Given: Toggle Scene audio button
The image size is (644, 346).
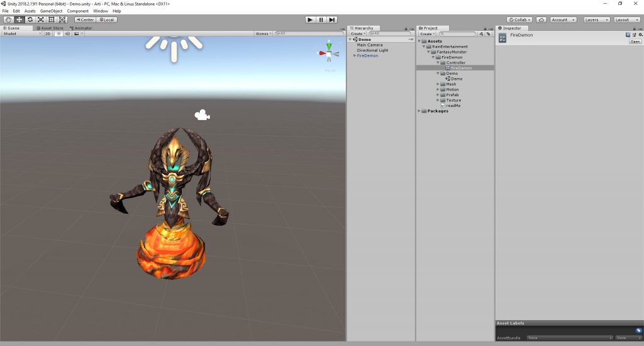Looking at the screenshot, I should (67, 34).
